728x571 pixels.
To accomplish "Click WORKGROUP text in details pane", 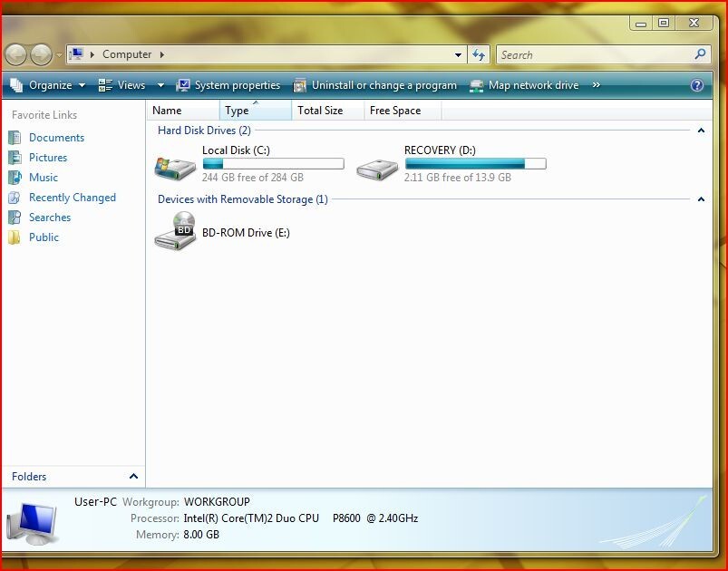I will pyautogui.click(x=217, y=502).
